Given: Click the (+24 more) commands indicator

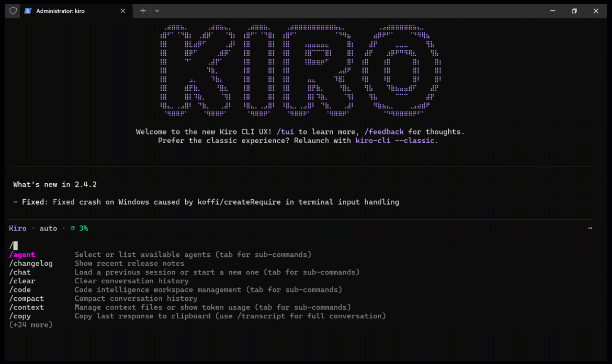Looking at the screenshot, I should coord(31,325).
